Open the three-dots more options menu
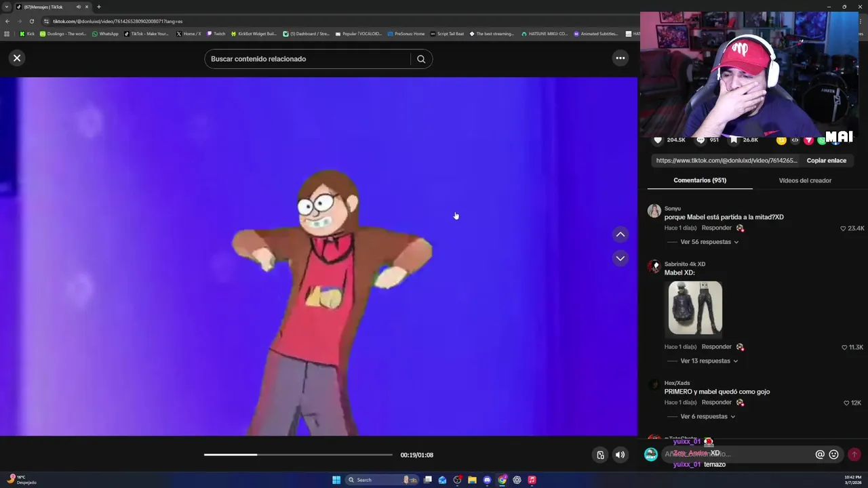 620,58
